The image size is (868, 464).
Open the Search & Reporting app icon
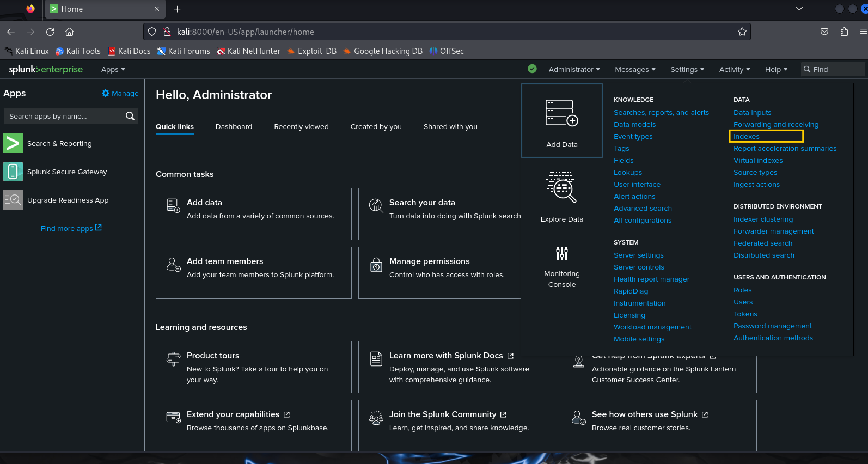tap(13, 143)
